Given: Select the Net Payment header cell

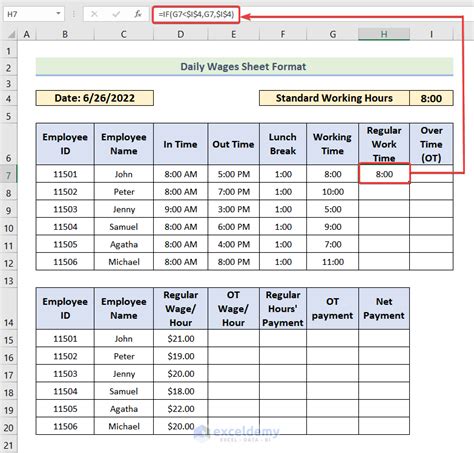Looking at the screenshot, I should tap(384, 309).
